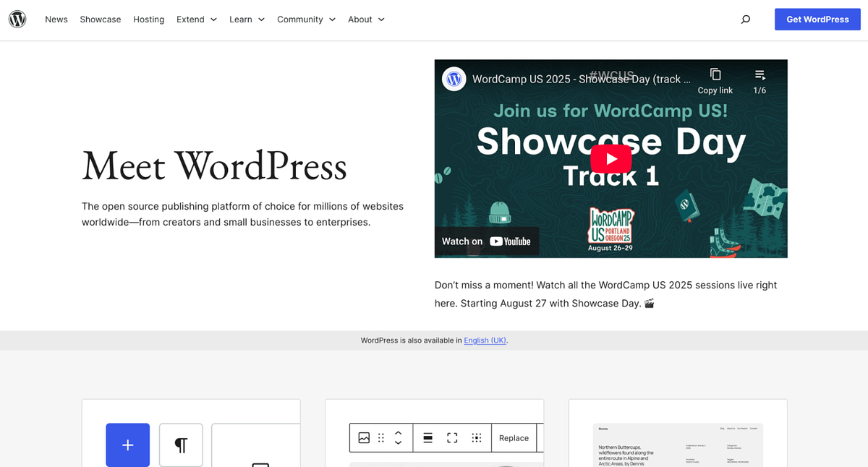Click the image block type icon

click(x=364, y=437)
